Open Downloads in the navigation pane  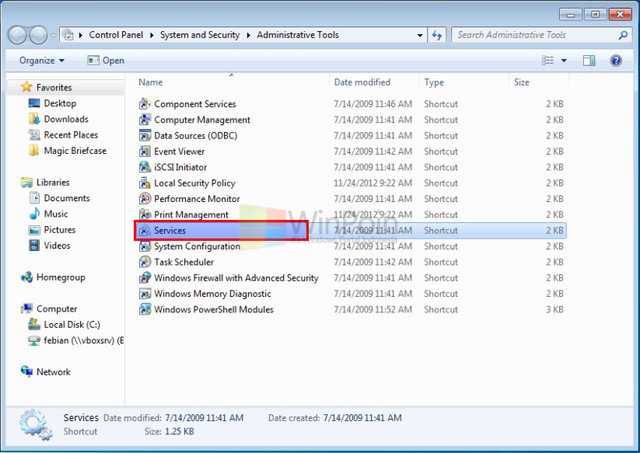(x=66, y=119)
